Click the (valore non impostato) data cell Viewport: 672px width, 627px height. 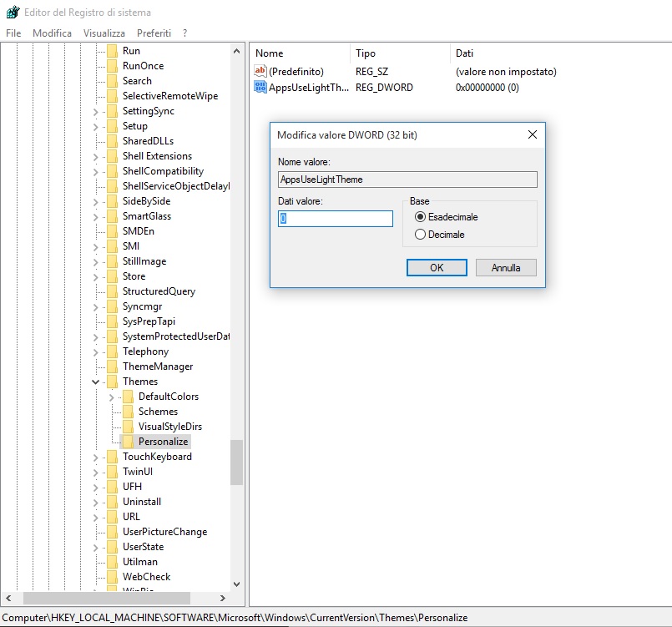point(506,72)
